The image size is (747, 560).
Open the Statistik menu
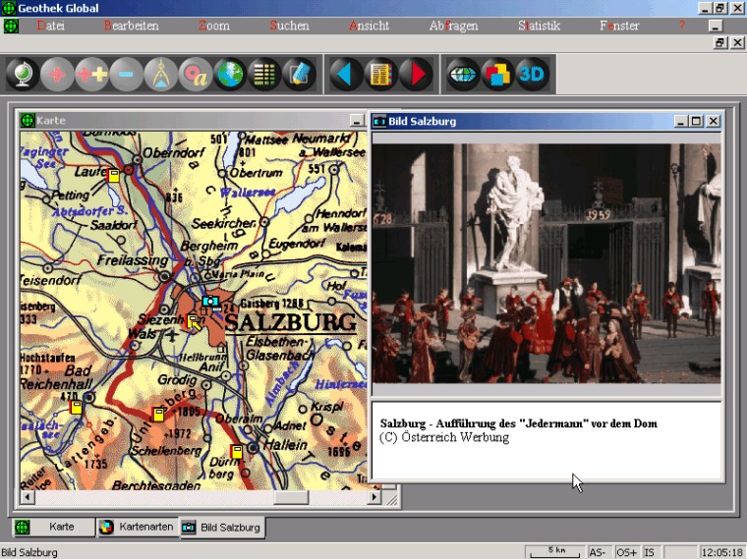(x=539, y=26)
